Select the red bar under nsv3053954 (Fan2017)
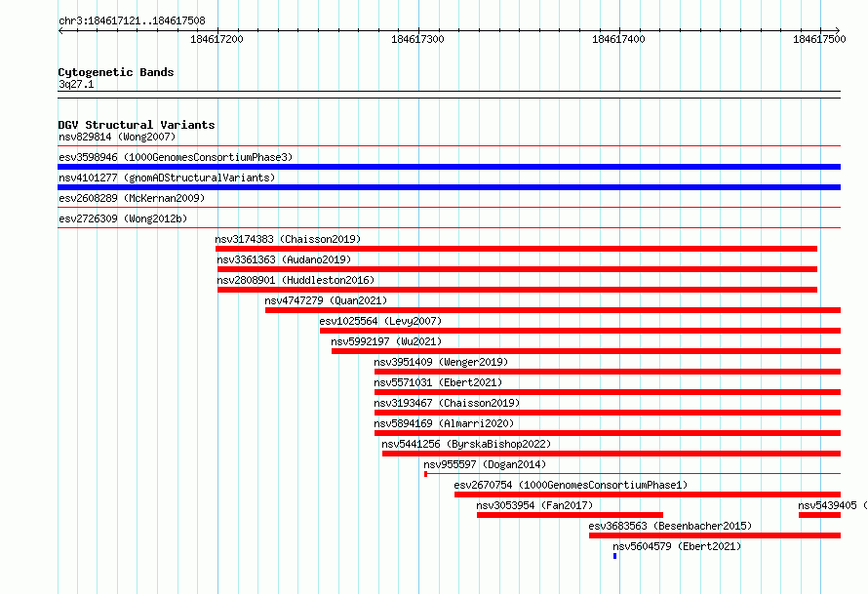 [570, 515]
